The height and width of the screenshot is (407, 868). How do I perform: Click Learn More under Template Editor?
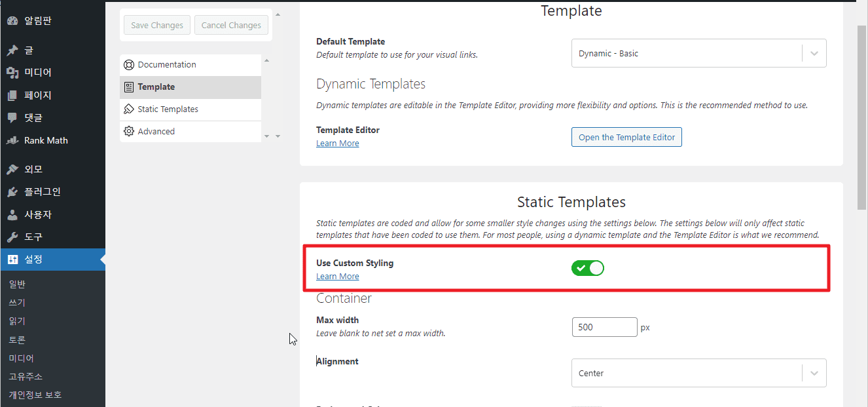[x=337, y=144]
